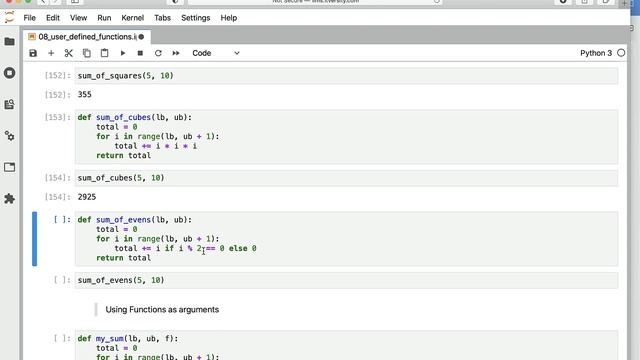Open extension manager puzzle icon
Viewport: 640px width, 360px height.
(x=9, y=199)
